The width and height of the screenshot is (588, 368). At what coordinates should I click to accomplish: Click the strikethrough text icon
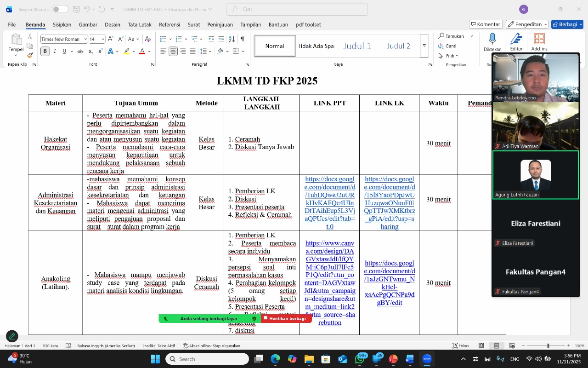[x=80, y=52]
